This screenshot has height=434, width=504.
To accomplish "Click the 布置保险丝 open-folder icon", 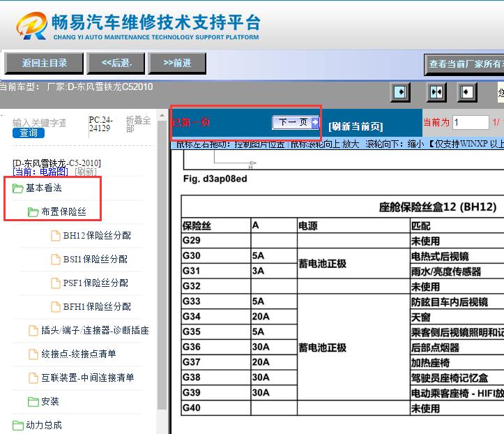I will (x=33, y=212).
